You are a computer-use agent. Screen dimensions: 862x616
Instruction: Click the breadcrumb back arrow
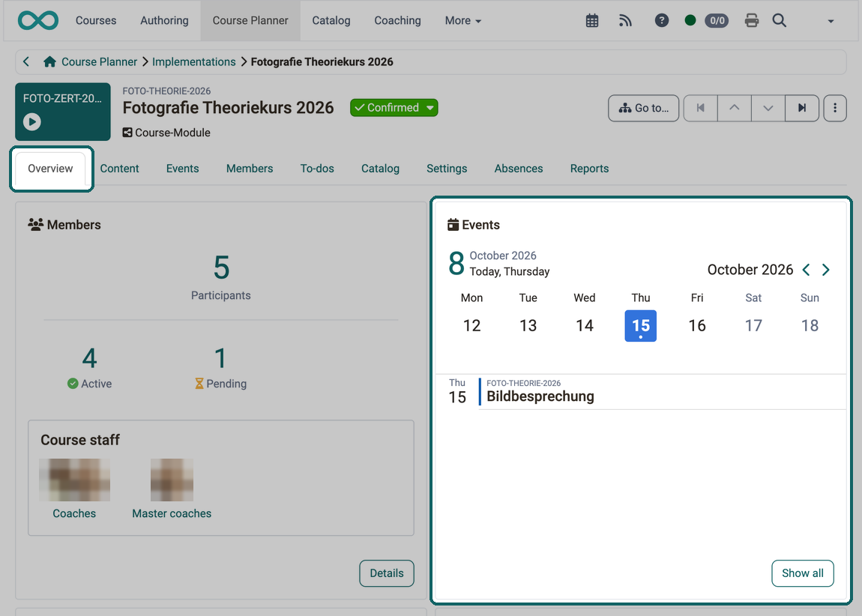pos(25,61)
